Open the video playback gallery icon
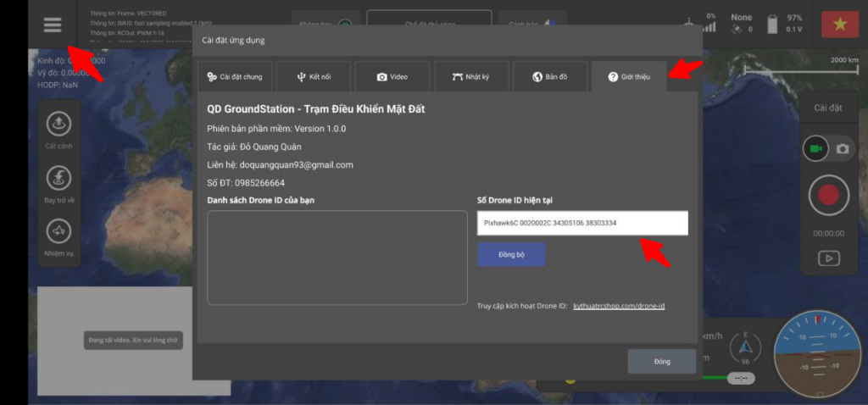Image resolution: width=868 pixels, height=405 pixels. pyautogui.click(x=828, y=258)
